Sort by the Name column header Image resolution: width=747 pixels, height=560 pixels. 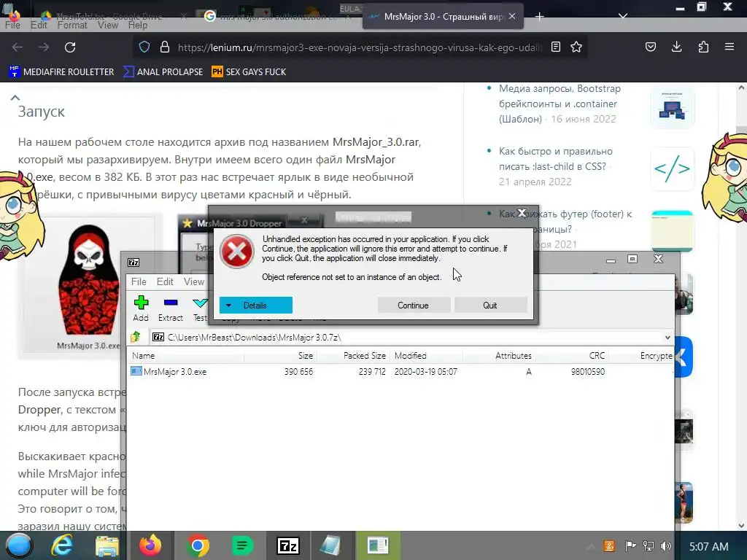[x=186, y=356]
